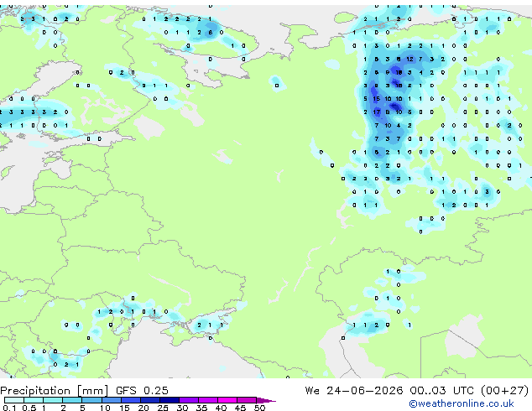The image size is (532, 411).
Task: Click the '00..03 UTC' time range text
Action: pos(441,391)
